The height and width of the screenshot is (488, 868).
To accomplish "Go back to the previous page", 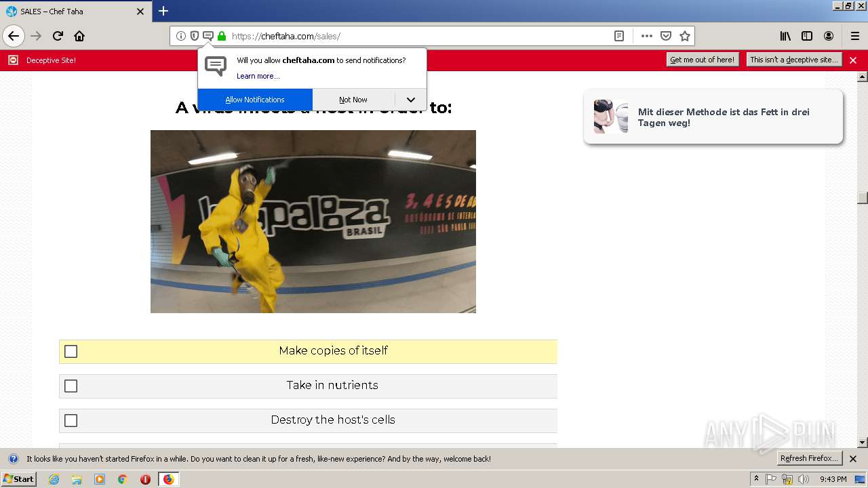I will (14, 36).
